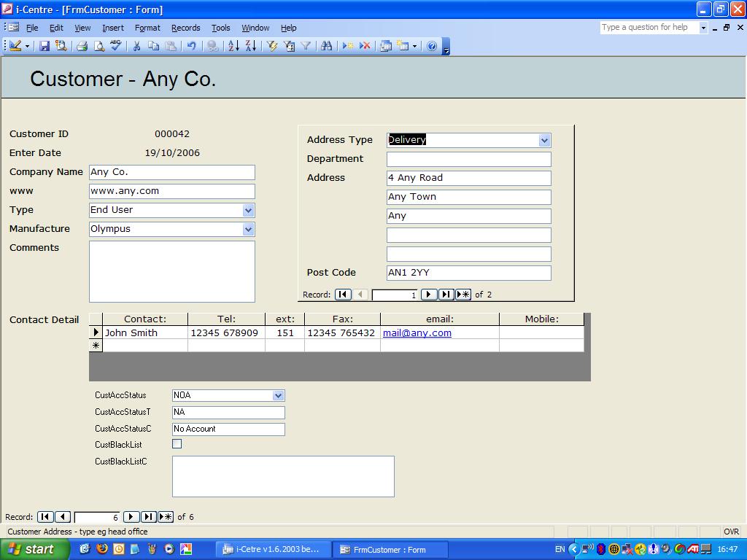Image resolution: width=747 pixels, height=560 pixels.
Task: Expand the Address Type dropdown
Action: (x=544, y=140)
